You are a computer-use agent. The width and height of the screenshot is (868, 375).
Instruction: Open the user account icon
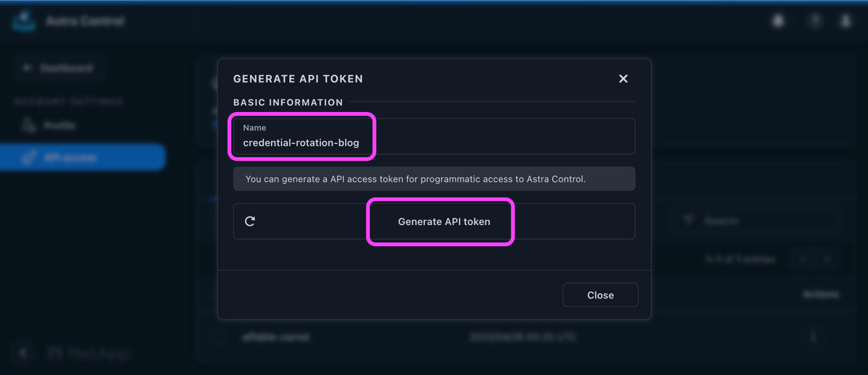point(846,21)
